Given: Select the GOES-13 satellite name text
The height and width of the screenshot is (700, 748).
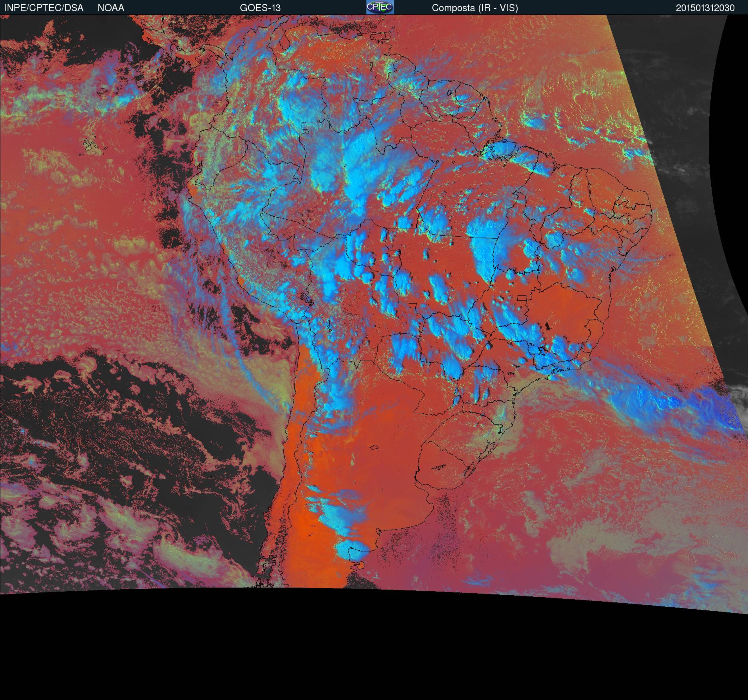Looking at the screenshot, I should point(260,8).
